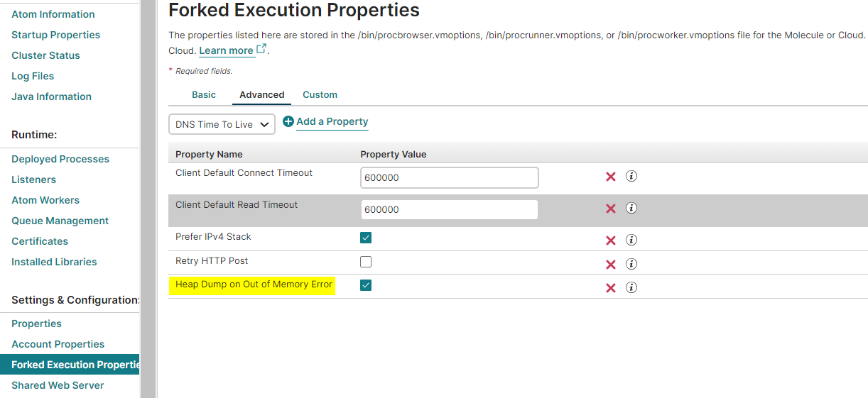Edit the Client Default Connect Timeout value field
Viewport: 868px width, 398px height.
449,177
